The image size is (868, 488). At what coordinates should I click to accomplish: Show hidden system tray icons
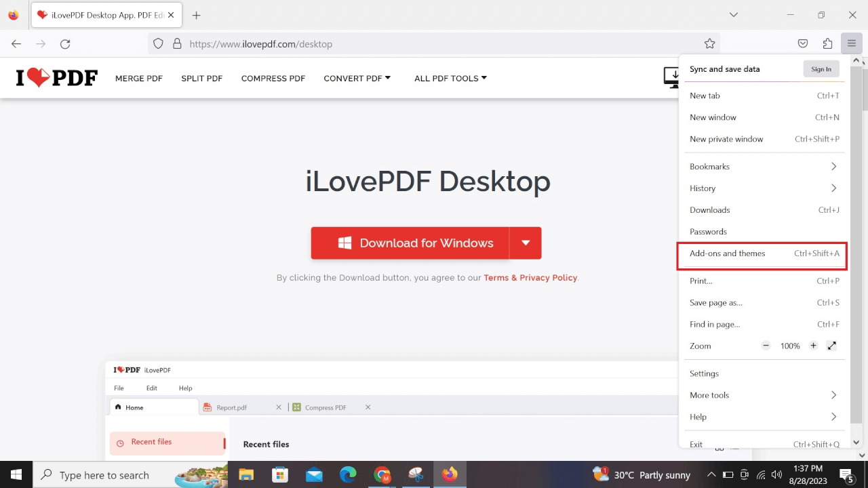point(711,474)
